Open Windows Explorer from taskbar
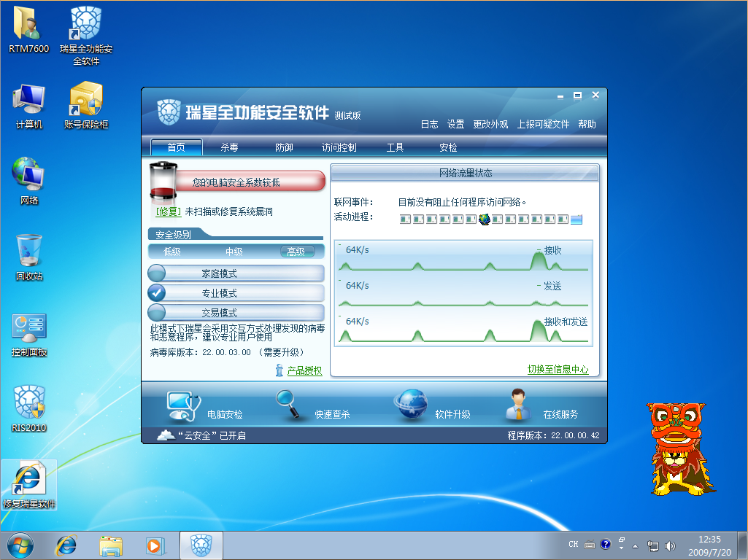This screenshot has height=560, width=748. [x=111, y=545]
